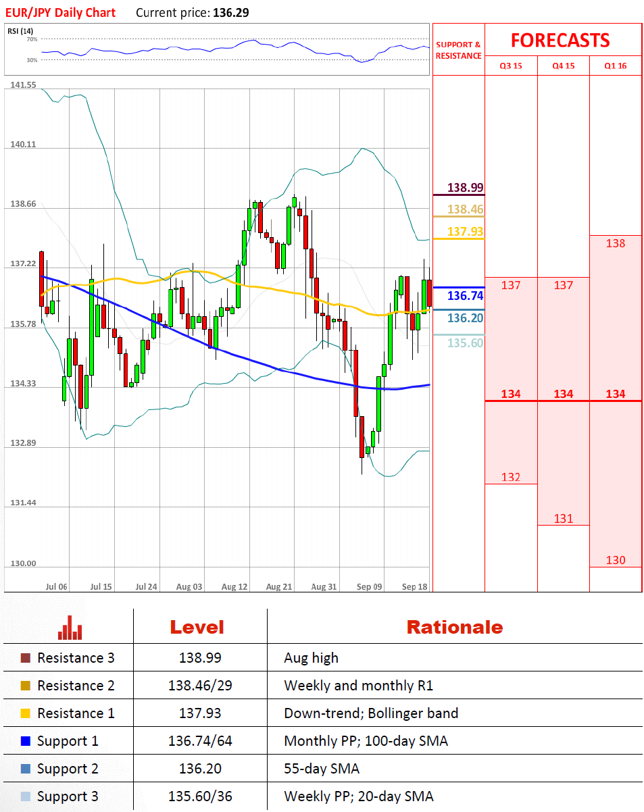The image size is (644, 812).
Task: Click the Current price 136.29 value
Action: coord(230,13)
